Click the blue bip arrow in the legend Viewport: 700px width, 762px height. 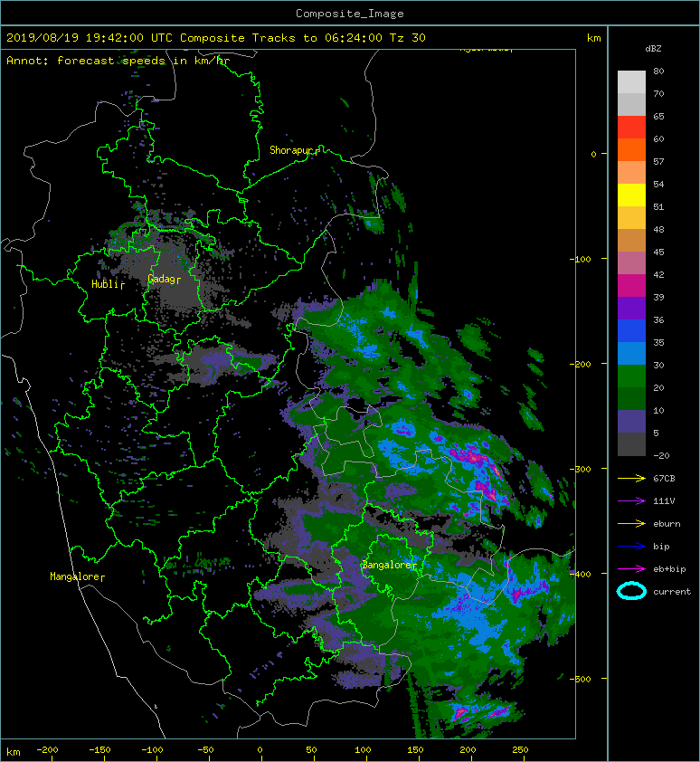[x=631, y=547]
